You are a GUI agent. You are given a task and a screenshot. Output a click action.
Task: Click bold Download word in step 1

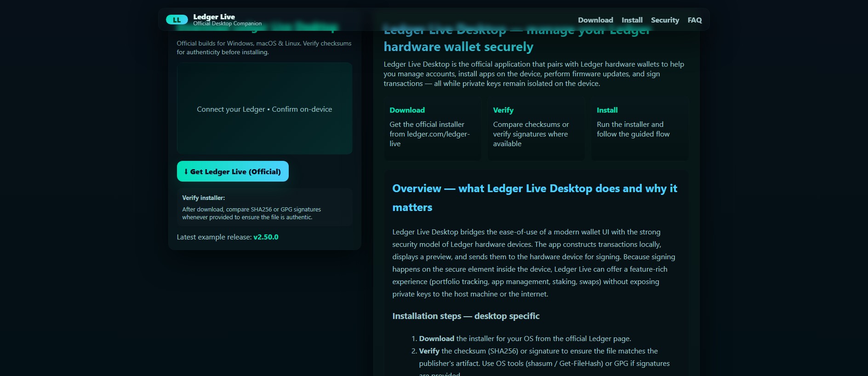tap(436, 338)
